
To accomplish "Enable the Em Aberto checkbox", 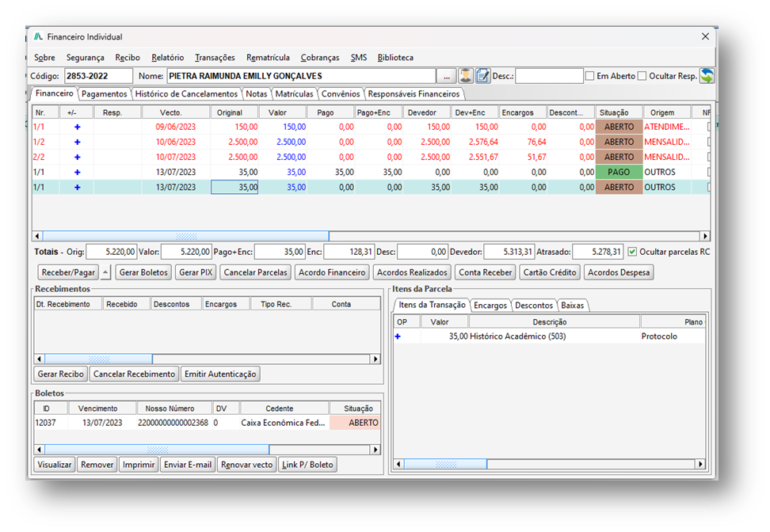I will (x=589, y=76).
